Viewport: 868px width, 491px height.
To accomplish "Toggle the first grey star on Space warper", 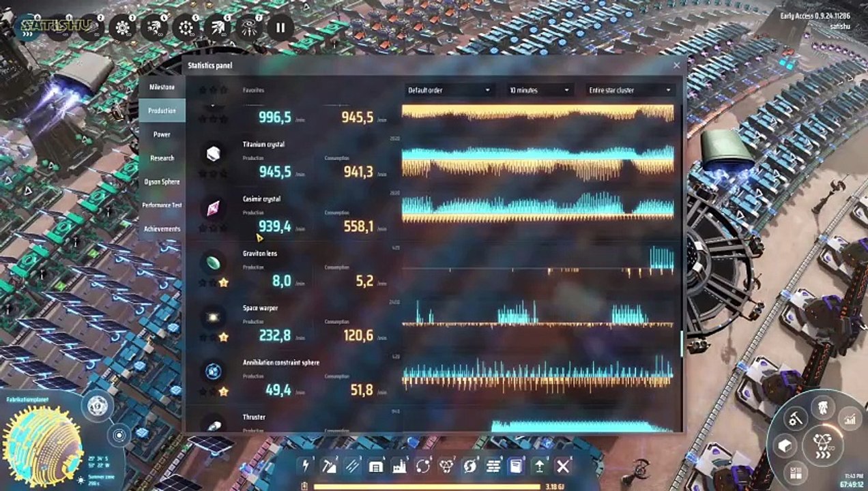I will 203,337.
